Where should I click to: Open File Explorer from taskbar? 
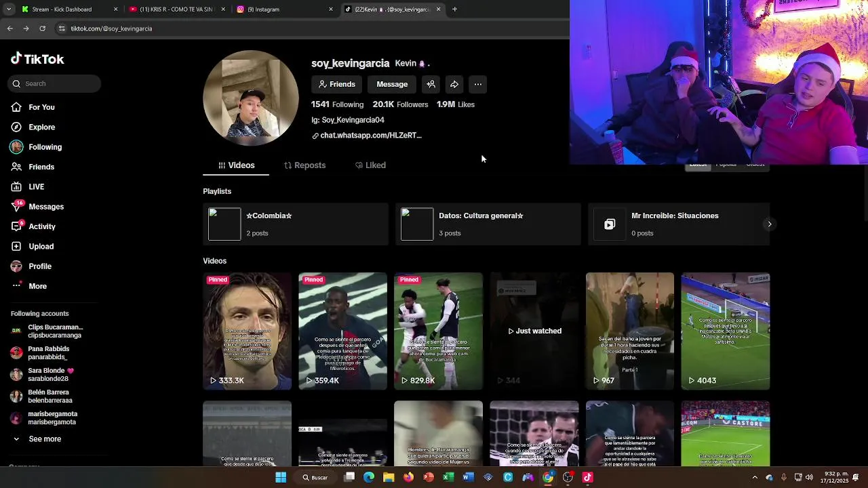click(x=389, y=477)
